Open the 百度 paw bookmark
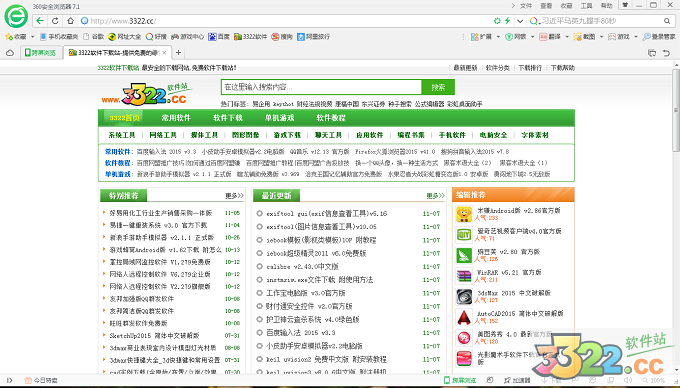Image resolution: width=680 pixels, height=388 pixels. coord(219,37)
